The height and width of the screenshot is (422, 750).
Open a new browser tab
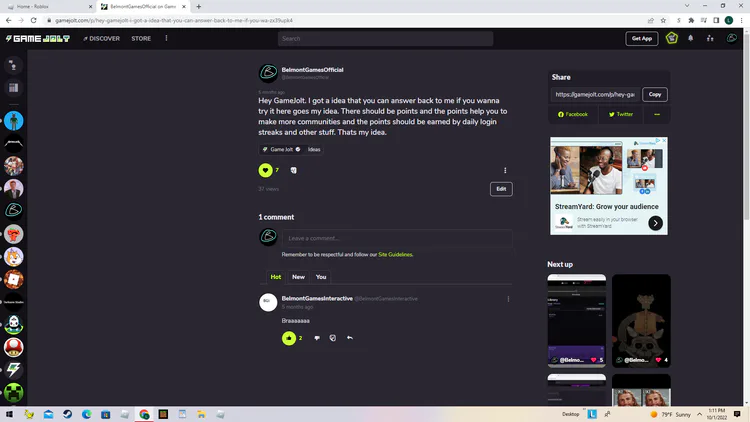pyautogui.click(x=199, y=7)
